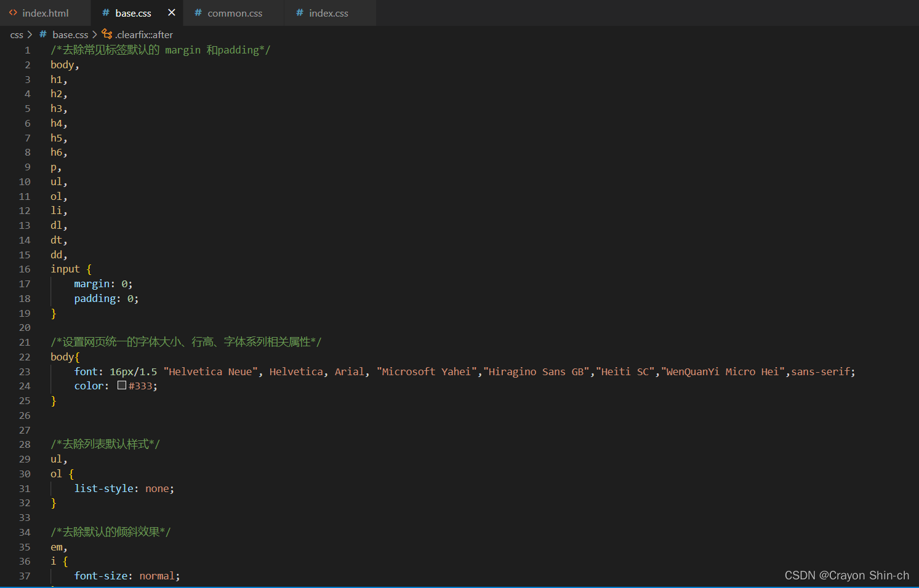Screen dimensions: 919x588
Task: Click the 'h6,' selector on line 8
Action: [x=59, y=153]
